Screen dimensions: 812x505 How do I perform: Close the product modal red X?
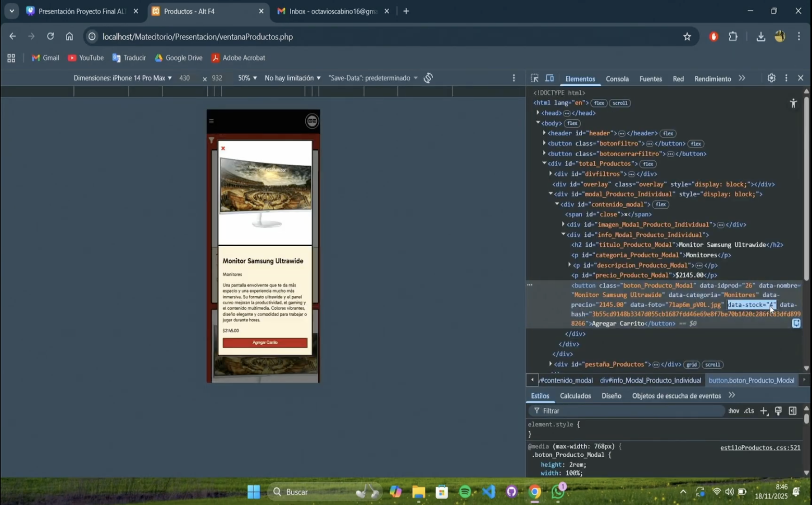223,148
